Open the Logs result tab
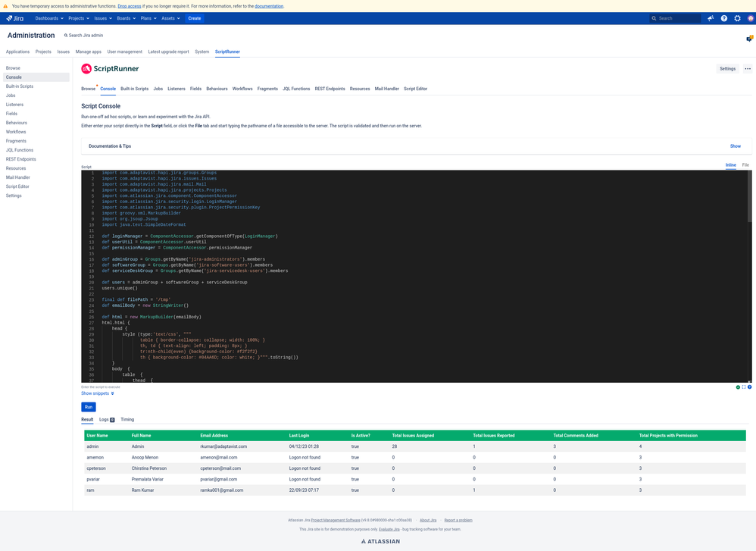Viewport: 756px width, 551px height. (x=107, y=420)
